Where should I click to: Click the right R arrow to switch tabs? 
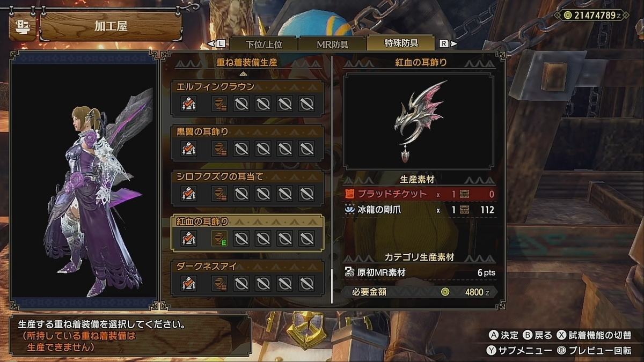(448, 43)
